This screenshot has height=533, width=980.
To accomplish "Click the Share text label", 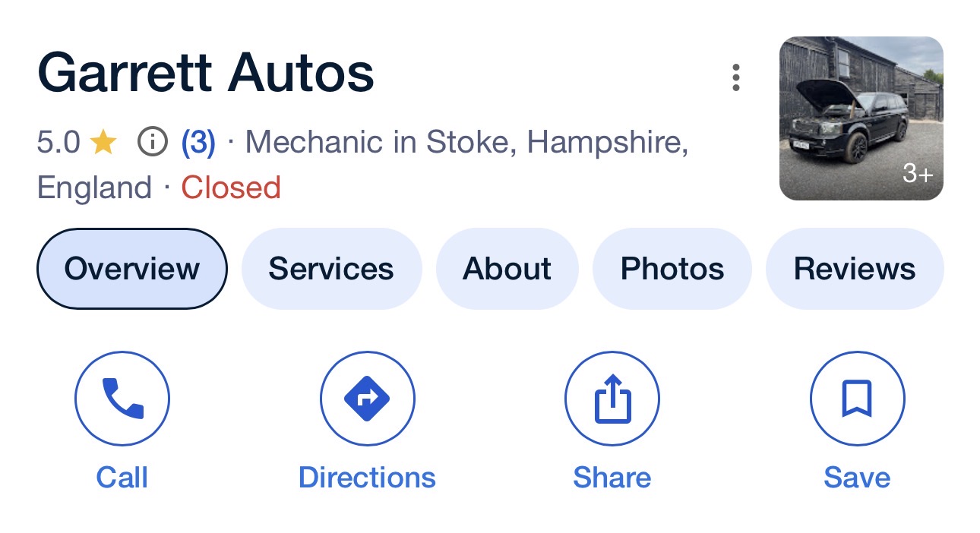I will pyautogui.click(x=612, y=478).
